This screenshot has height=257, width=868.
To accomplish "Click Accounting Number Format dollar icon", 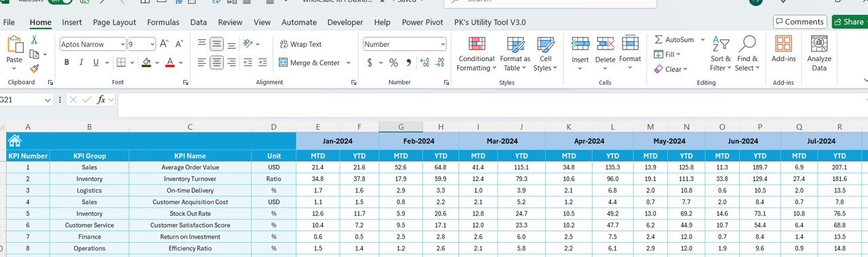I will coord(370,62).
